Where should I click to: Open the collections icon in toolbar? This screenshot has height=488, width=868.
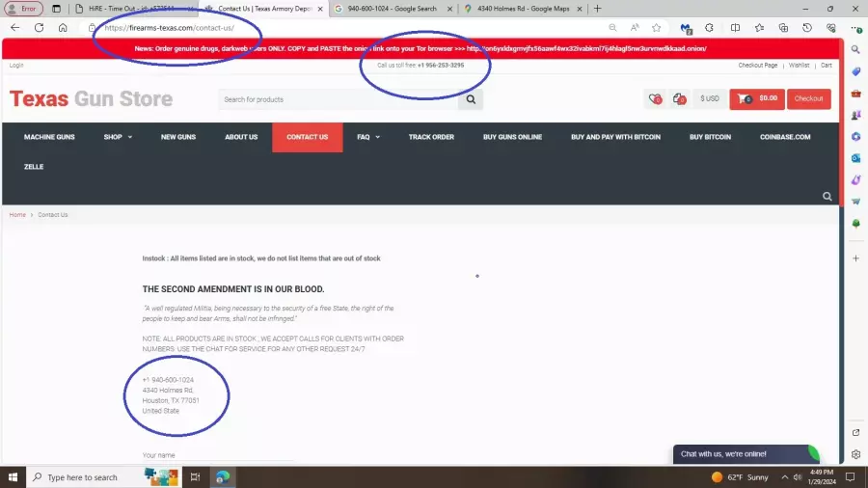783,28
